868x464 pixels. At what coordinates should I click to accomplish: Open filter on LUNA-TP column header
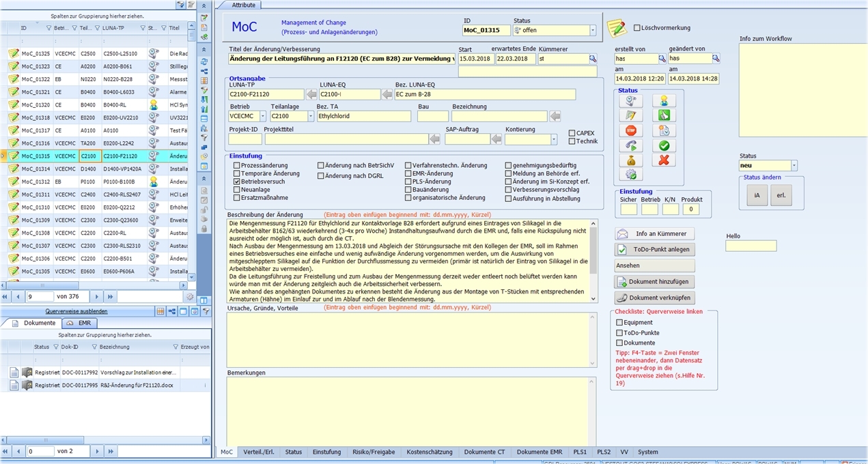coord(142,28)
